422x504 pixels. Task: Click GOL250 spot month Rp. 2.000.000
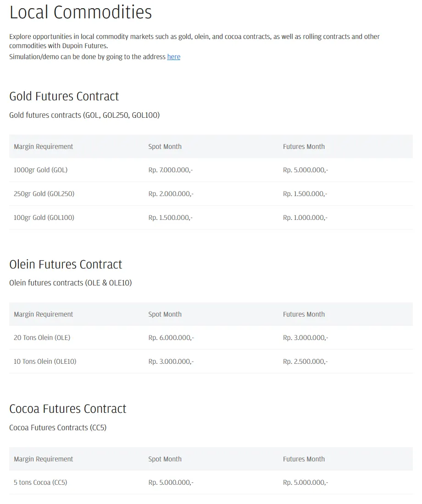[171, 194]
